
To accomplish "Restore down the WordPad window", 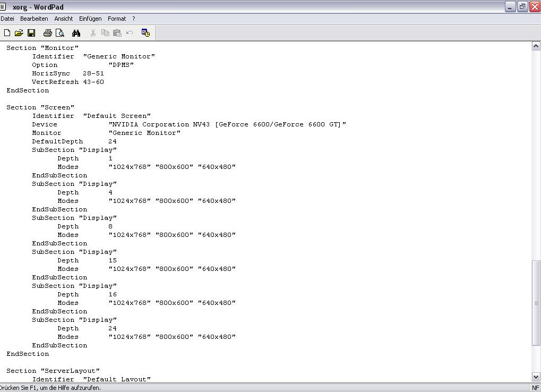I will pos(522,6).
